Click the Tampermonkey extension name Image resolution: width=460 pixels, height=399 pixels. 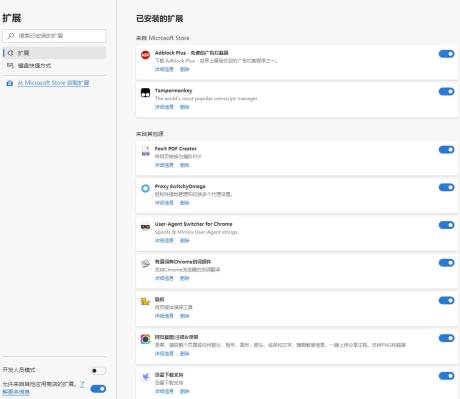coord(173,91)
